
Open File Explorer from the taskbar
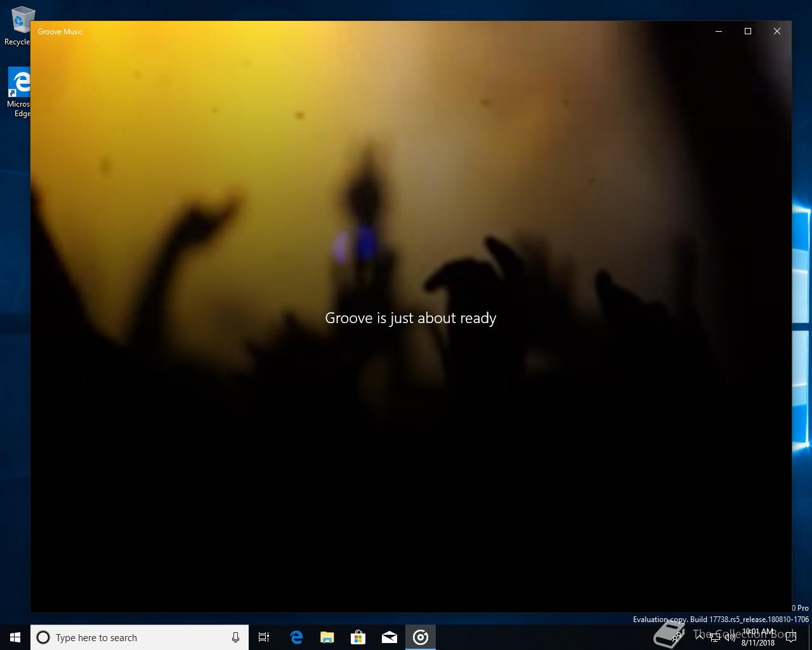[x=327, y=637]
